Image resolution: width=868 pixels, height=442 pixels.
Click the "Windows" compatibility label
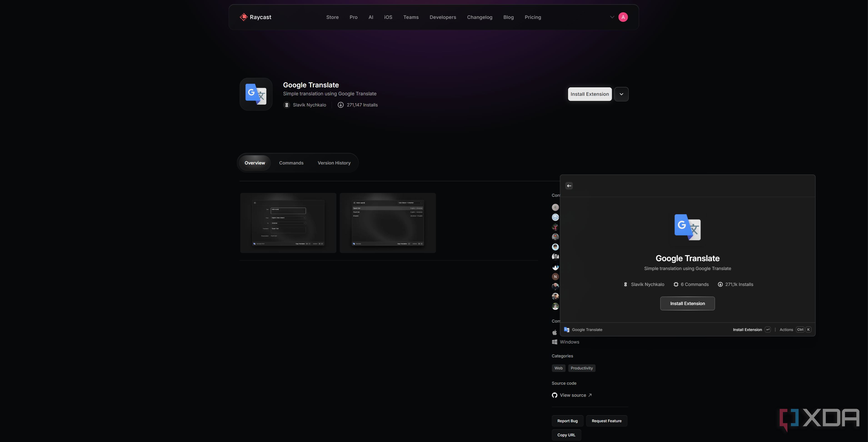(569, 342)
